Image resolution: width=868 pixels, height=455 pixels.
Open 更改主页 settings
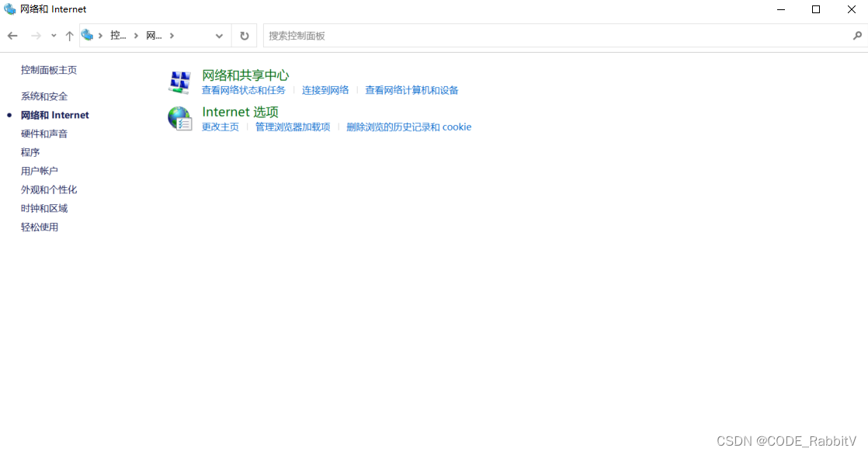point(220,127)
